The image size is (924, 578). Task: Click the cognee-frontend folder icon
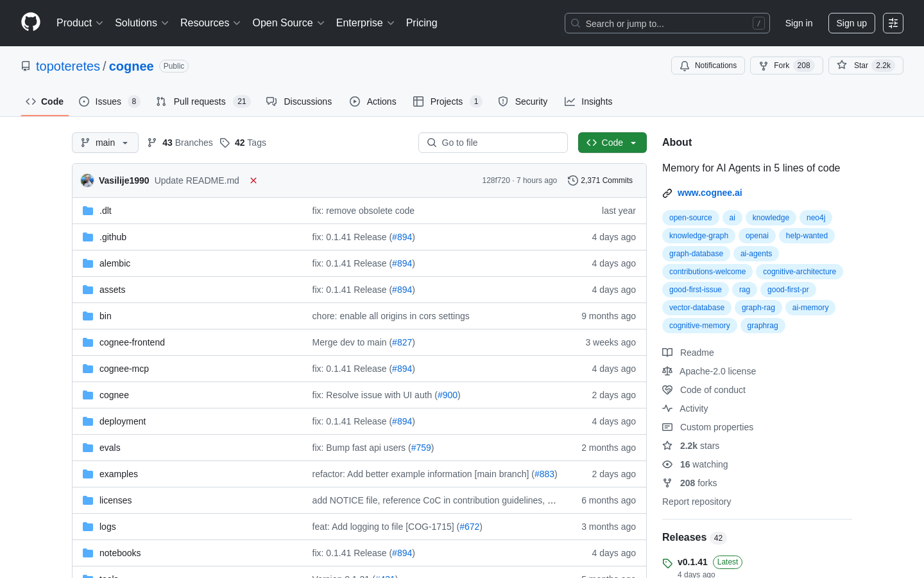(88, 342)
